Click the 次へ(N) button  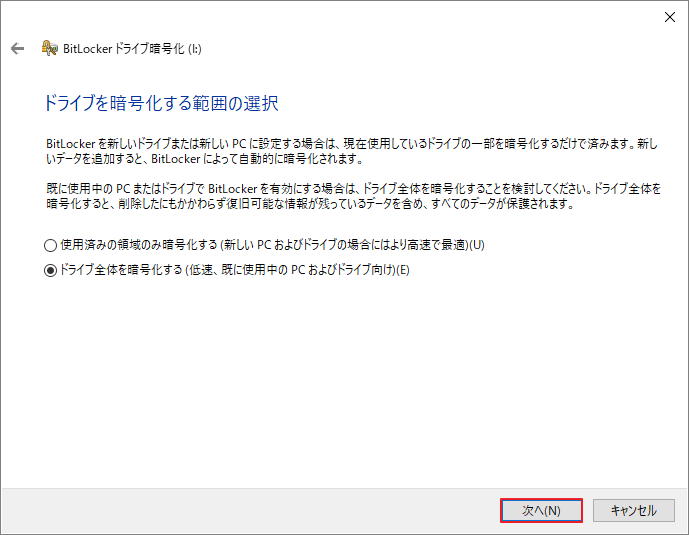541,510
